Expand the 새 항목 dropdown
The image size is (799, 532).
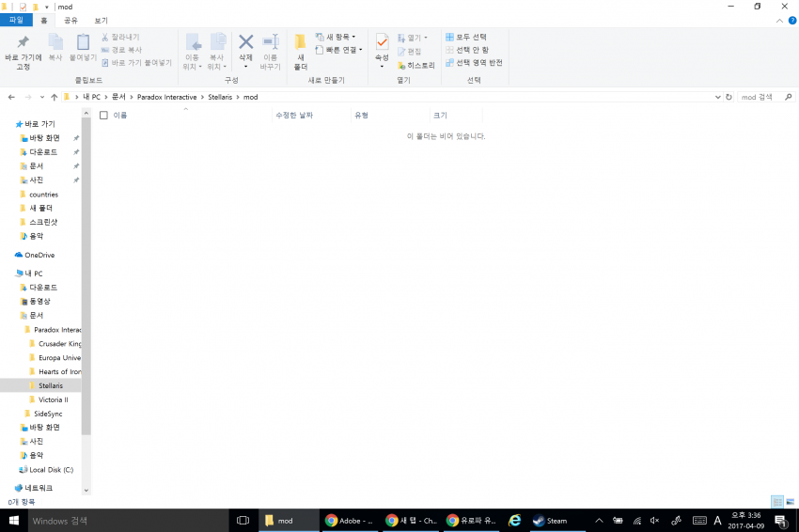pos(336,37)
